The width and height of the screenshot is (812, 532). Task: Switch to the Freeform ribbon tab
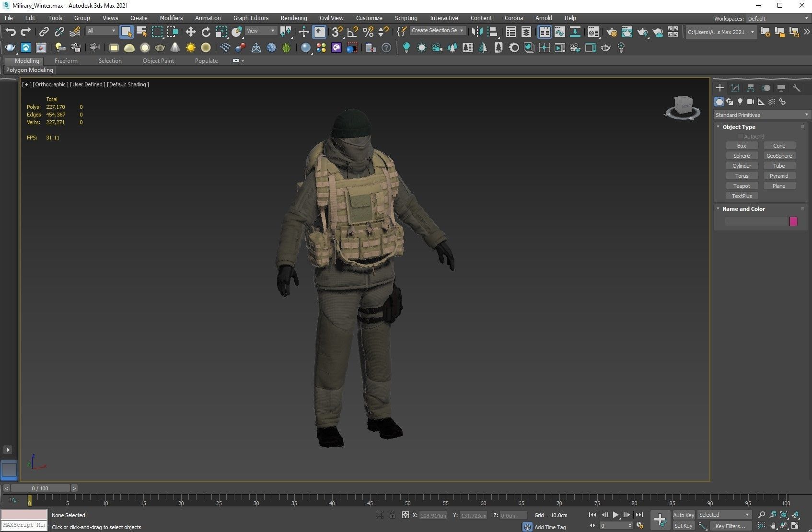point(66,61)
